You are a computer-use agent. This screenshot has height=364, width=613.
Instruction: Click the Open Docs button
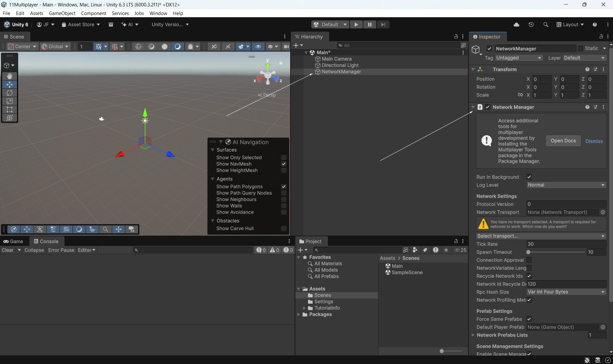click(x=563, y=141)
